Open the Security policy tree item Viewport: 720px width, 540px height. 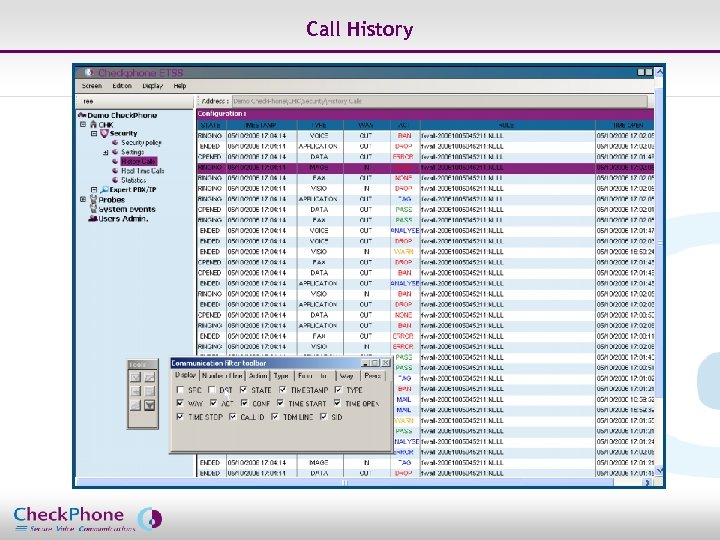[x=141, y=142]
